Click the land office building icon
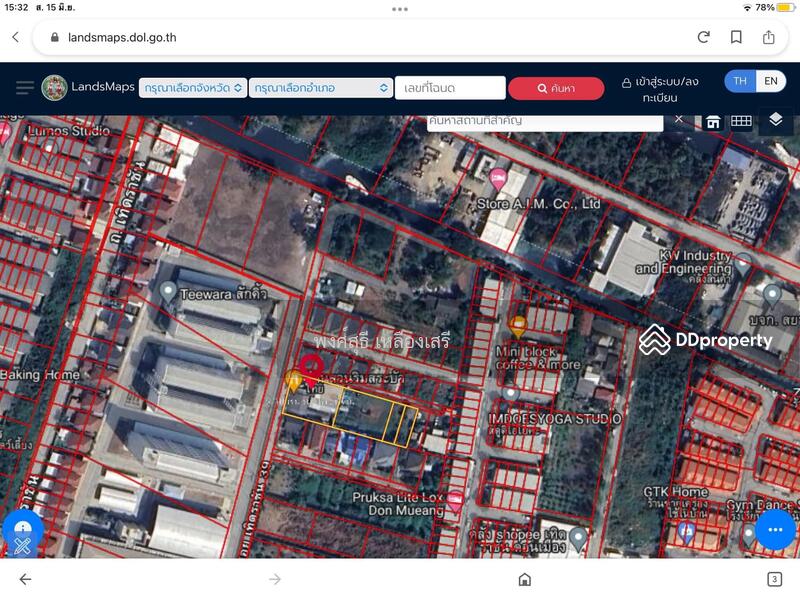800x600 pixels. pyautogui.click(x=713, y=122)
